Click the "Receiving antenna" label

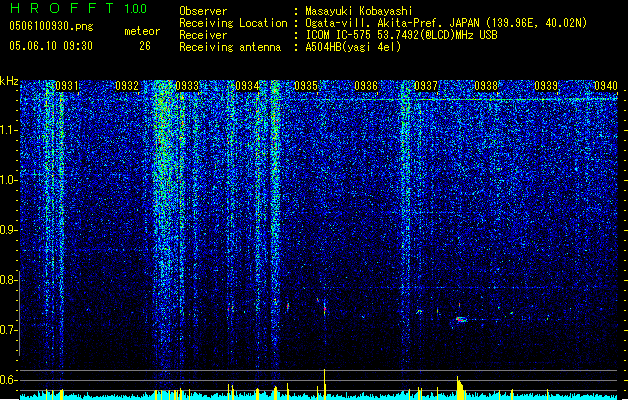tap(230, 47)
